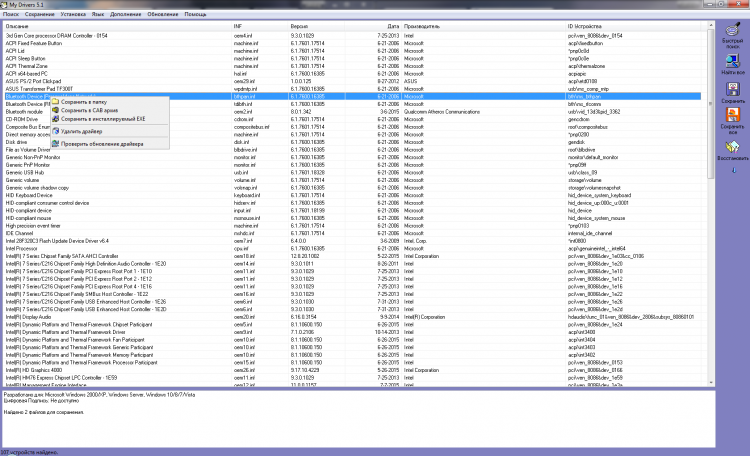Viewport: 750px width, 456px height.
Task: Open the Установка menu
Action: click(x=73, y=14)
